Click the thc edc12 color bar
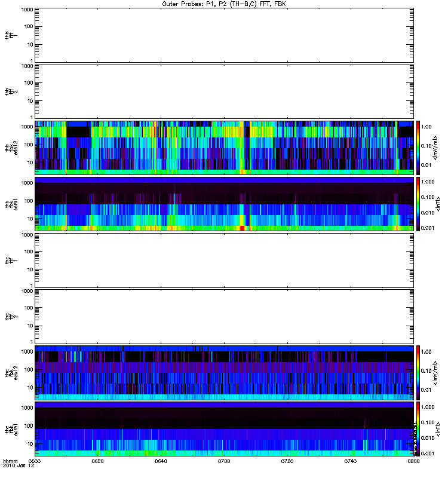This screenshot has width=448, height=478. 418,373
